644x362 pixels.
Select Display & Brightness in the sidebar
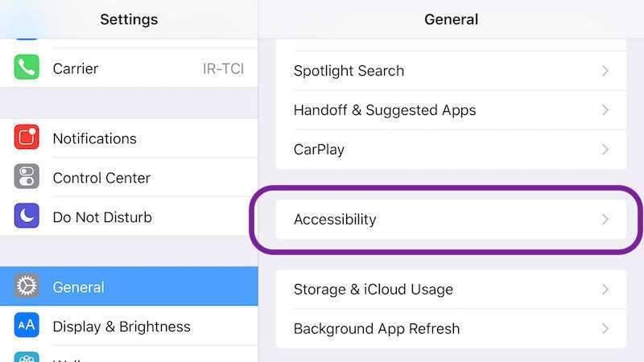(122, 327)
